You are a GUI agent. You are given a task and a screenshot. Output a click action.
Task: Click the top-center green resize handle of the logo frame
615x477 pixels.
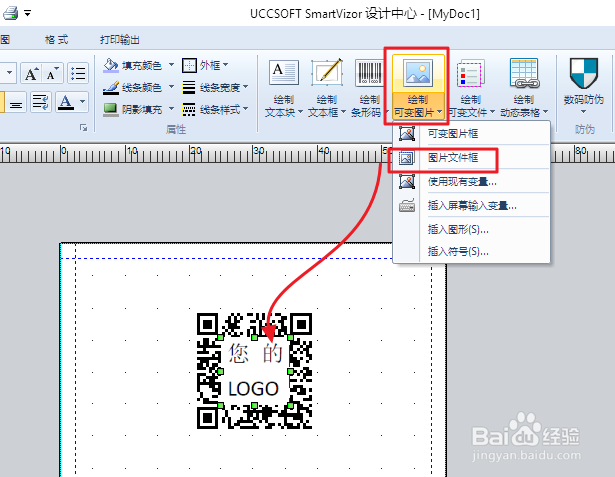point(255,337)
